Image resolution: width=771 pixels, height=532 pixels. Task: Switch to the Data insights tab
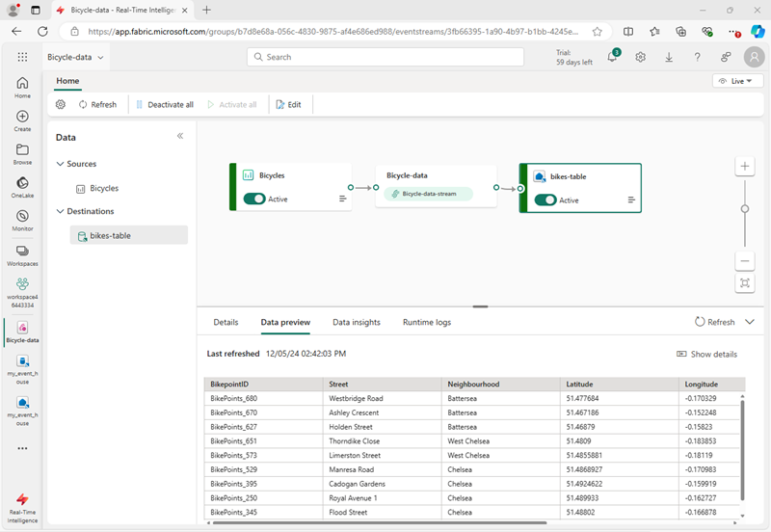click(357, 322)
